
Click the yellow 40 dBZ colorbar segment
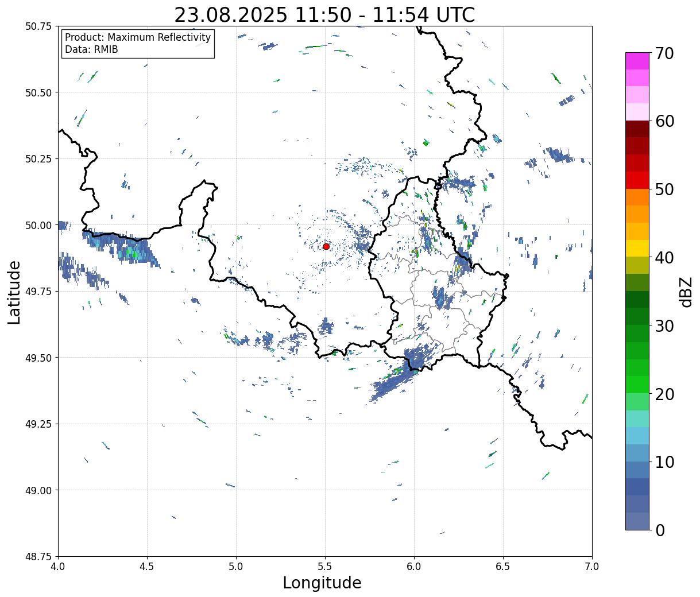(637, 248)
